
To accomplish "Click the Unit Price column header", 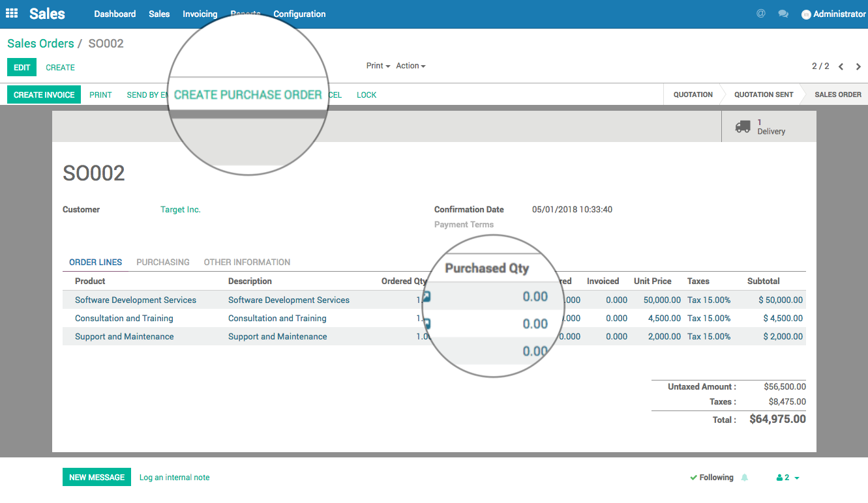I will pyautogui.click(x=653, y=281).
